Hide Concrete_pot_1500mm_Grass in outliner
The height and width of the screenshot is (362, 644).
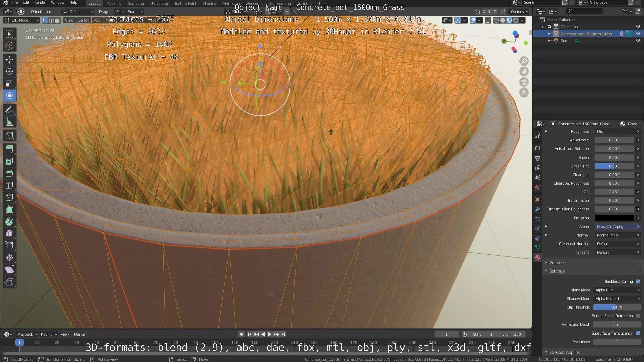point(638,34)
